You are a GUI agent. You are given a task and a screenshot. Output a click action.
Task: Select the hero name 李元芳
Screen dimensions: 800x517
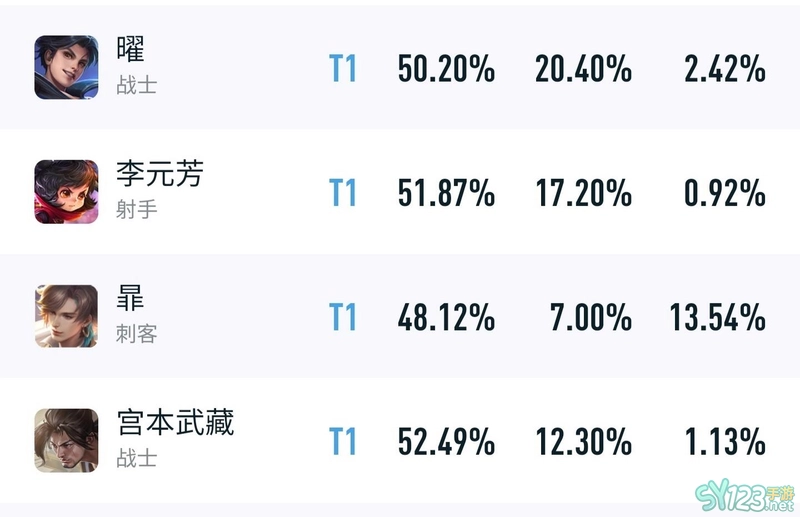(x=160, y=174)
